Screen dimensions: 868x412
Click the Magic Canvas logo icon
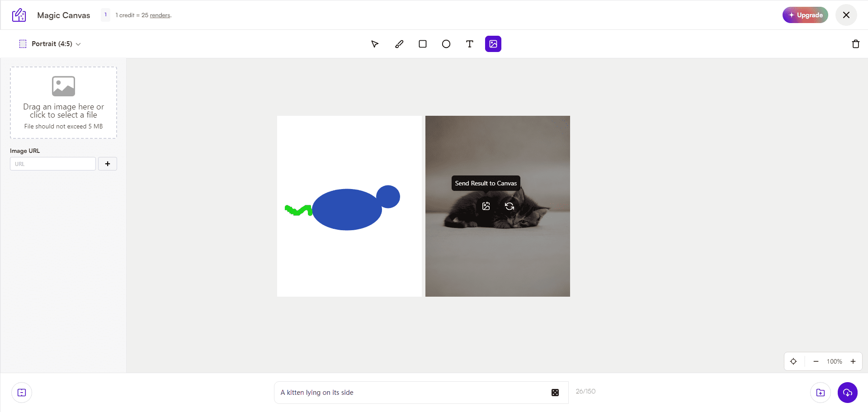click(x=19, y=15)
